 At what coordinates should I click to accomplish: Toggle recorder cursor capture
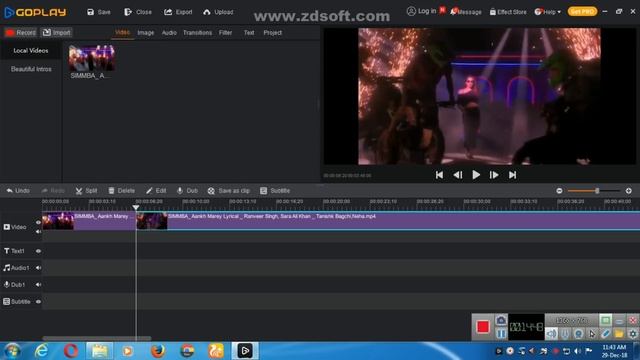[x=592, y=333]
